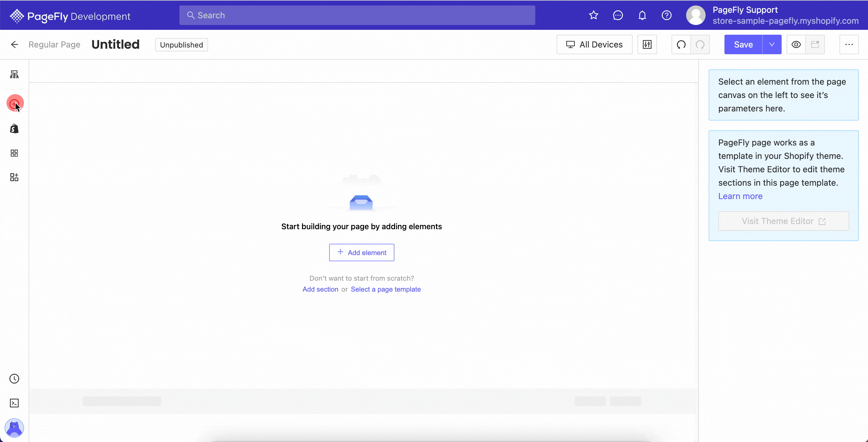Image resolution: width=868 pixels, height=442 pixels.
Task: Click the undo arrow button
Action: tap(681, 44)
